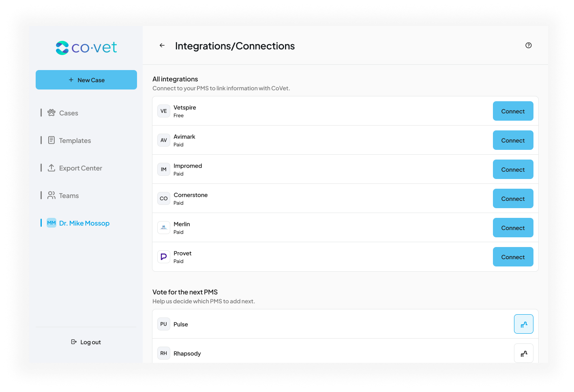
Task: Connect the Vetspire integration
Action: point(513,111)
